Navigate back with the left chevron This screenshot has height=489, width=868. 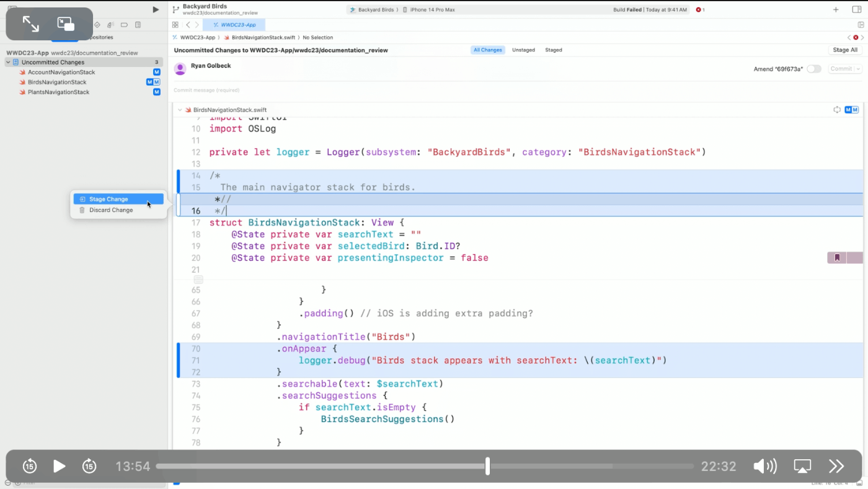pyautogui.click(x=188, y=25)
